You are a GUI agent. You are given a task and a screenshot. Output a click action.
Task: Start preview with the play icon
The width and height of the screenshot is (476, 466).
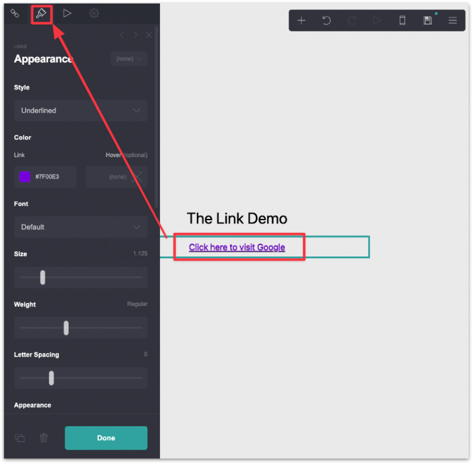point(67,13)
